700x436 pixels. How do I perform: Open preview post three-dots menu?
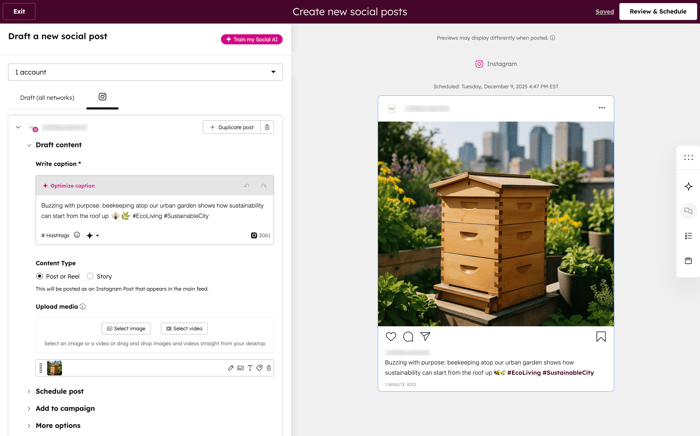coord(602,108)
